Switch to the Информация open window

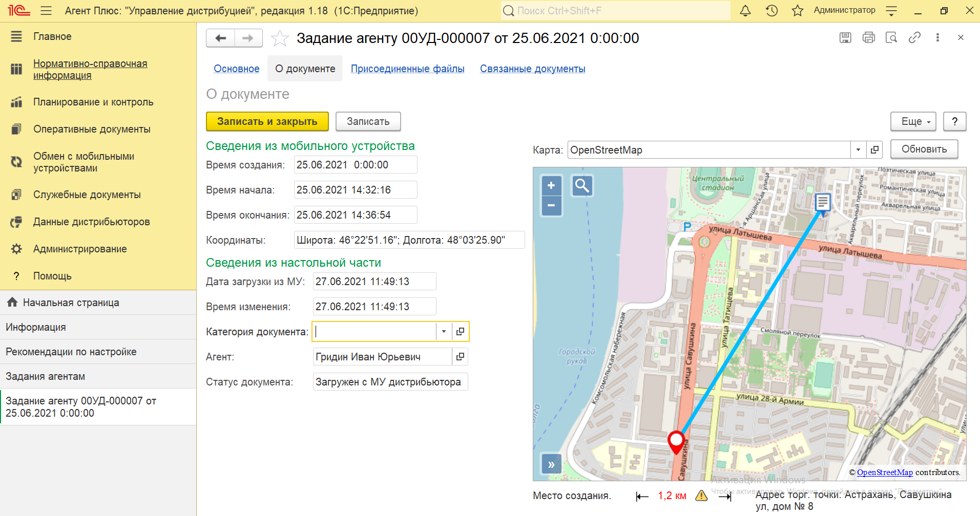click(98, 327)
